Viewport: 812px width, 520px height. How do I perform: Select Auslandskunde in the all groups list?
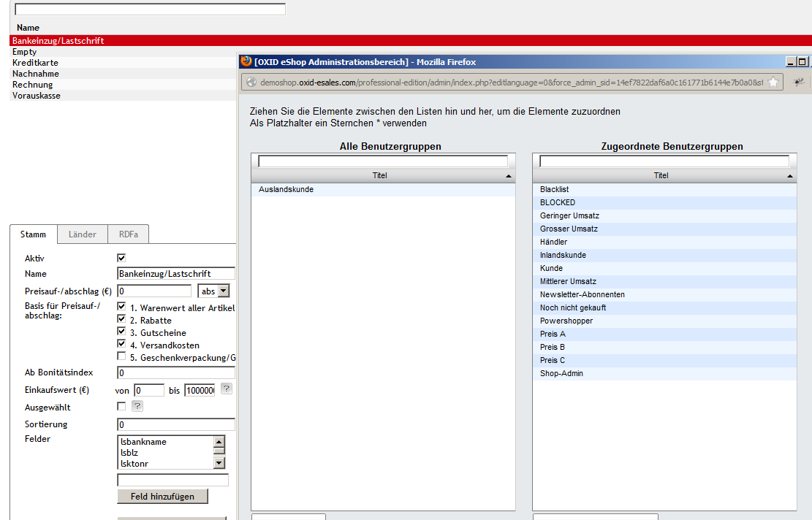tap(286, 190)
